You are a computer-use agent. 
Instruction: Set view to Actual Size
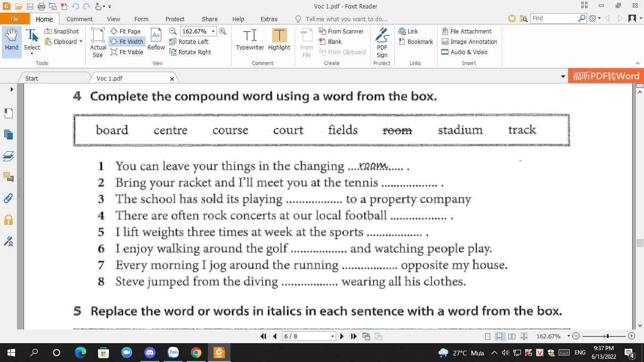click(x=98, y=42)
